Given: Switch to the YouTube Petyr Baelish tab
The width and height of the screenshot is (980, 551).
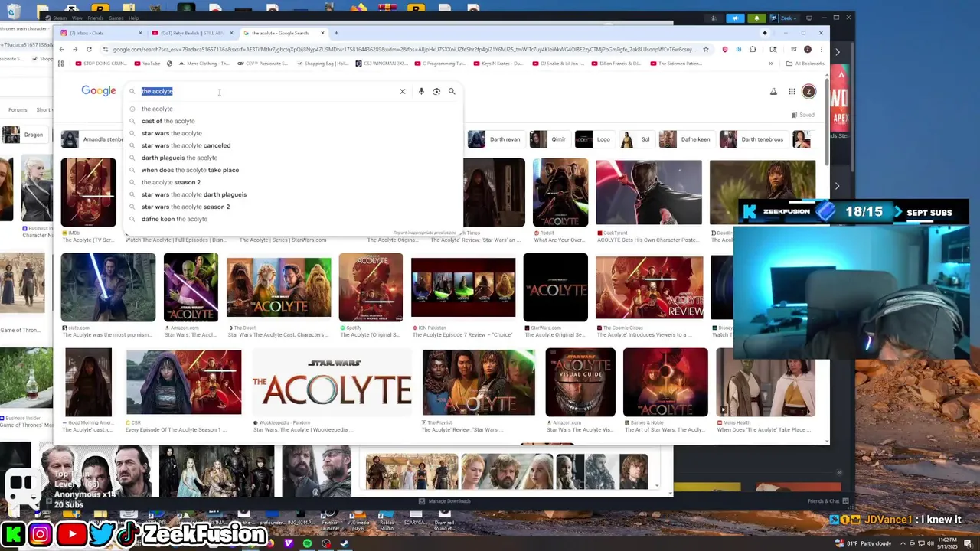Looking at the screenshot, I should pos(191,33).
